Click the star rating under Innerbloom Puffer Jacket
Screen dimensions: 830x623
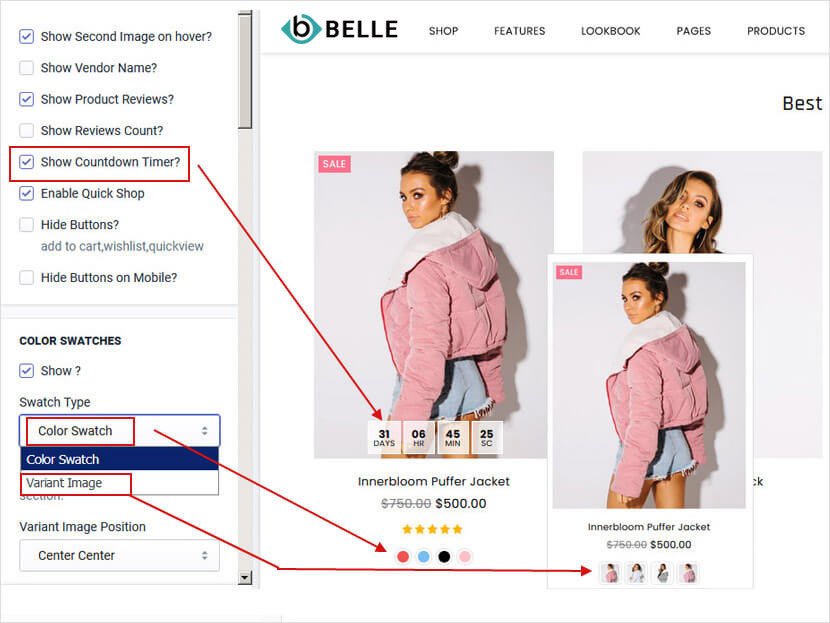(x=432, y=529)
